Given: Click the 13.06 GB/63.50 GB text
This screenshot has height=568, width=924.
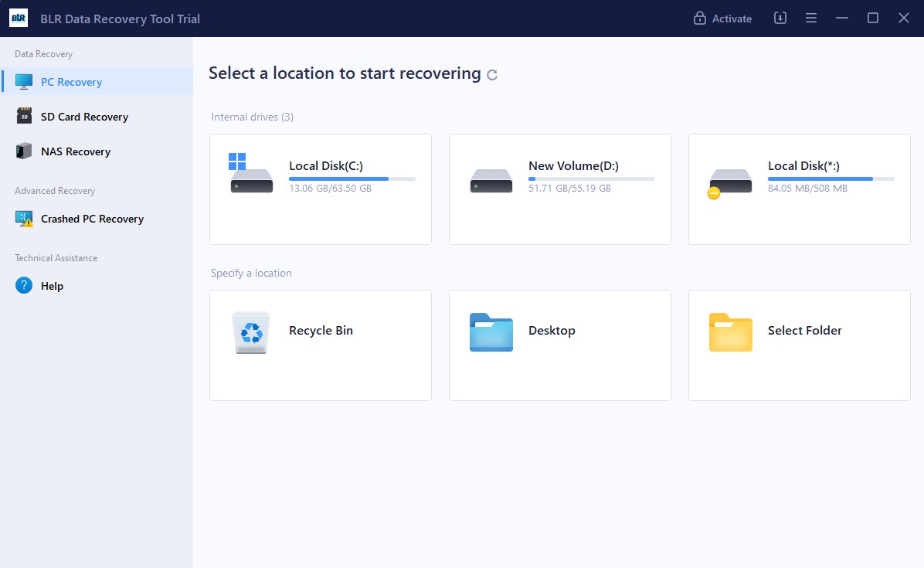Looking at the screenshot, I should [330, 188].
